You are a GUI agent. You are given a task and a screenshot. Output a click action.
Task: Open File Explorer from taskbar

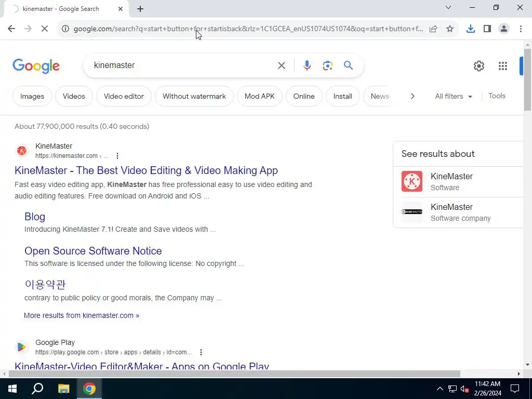click(63, 389)
